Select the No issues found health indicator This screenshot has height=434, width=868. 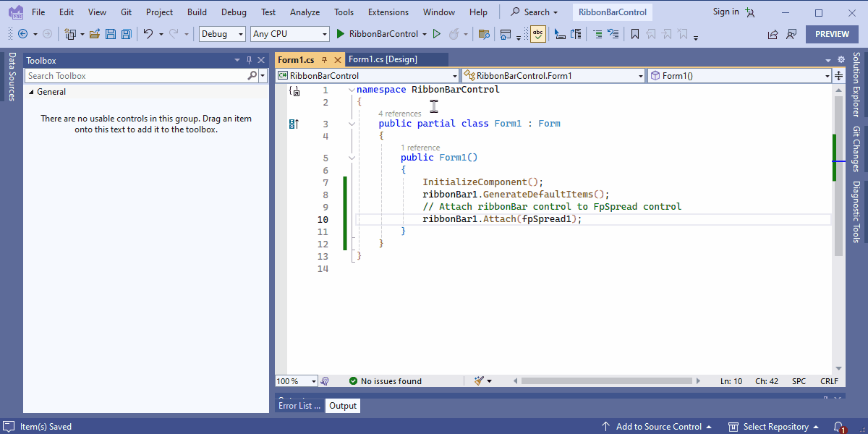[378, 380]
